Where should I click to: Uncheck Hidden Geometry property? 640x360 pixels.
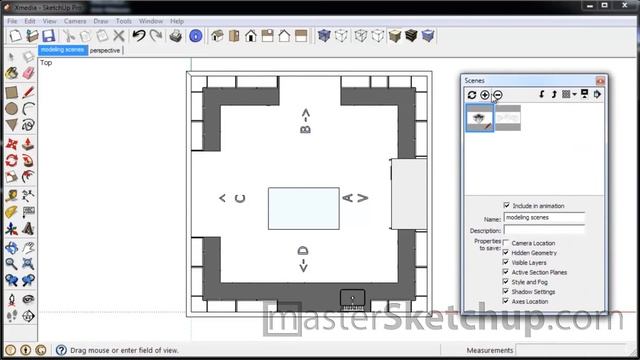[x=506, y=252]
